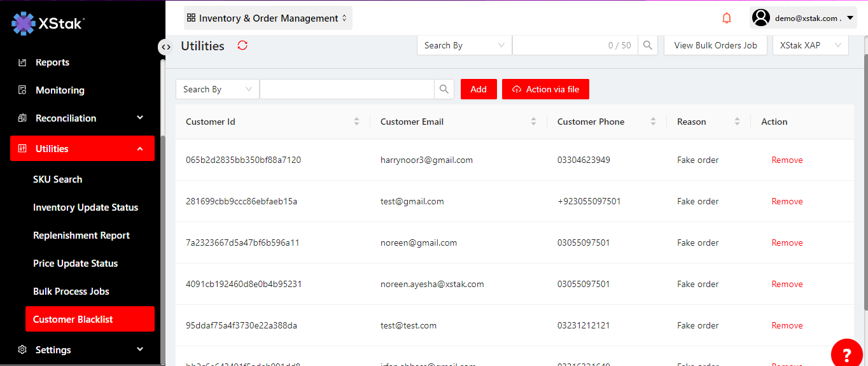Click the top search magnifier icon
This screenshot has height=366, width=868.
coord(647,45)
